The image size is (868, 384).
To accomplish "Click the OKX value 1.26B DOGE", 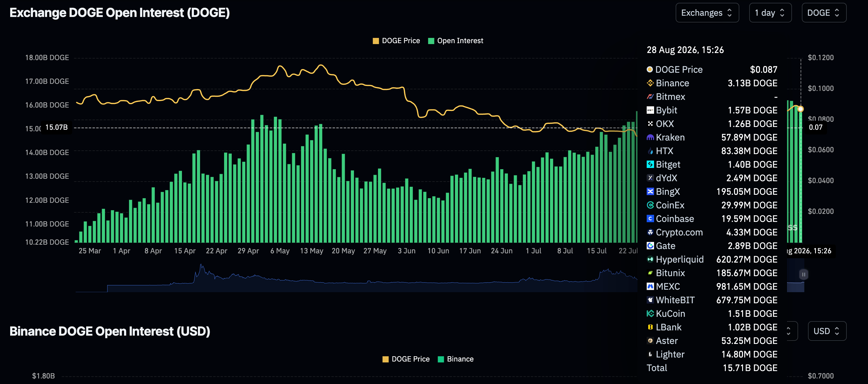I will (x=753, y=124).
